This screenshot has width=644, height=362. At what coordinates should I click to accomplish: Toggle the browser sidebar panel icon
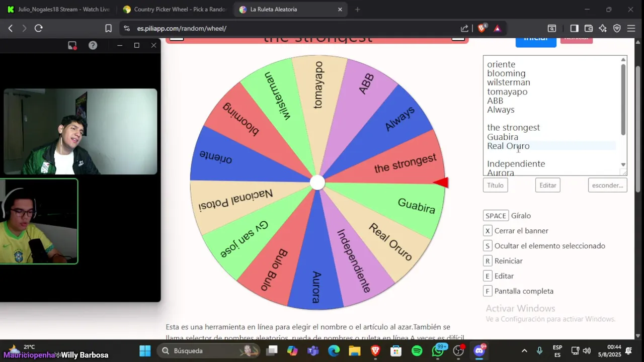tap(574, 28)
